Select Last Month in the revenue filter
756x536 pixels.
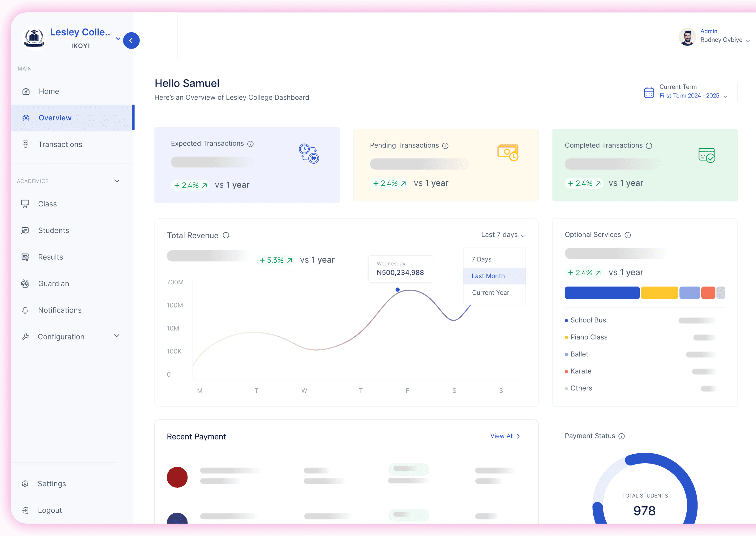(x=488, y=276)
